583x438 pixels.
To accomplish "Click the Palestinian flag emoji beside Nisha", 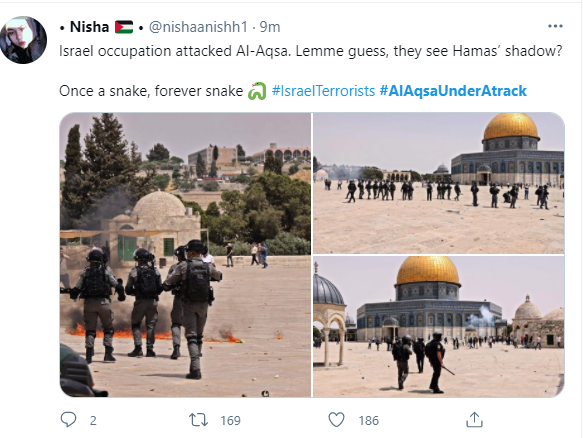I will coord(124,27).
